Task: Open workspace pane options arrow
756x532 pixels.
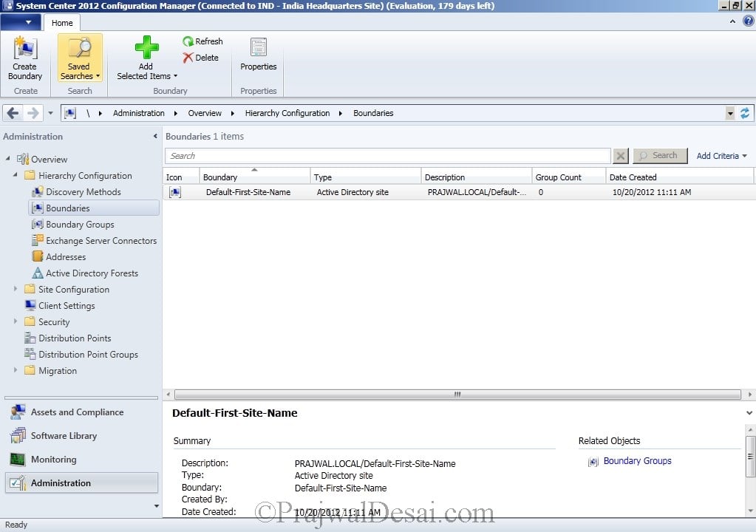Action: pyautogui.click(x=156, y=506)
